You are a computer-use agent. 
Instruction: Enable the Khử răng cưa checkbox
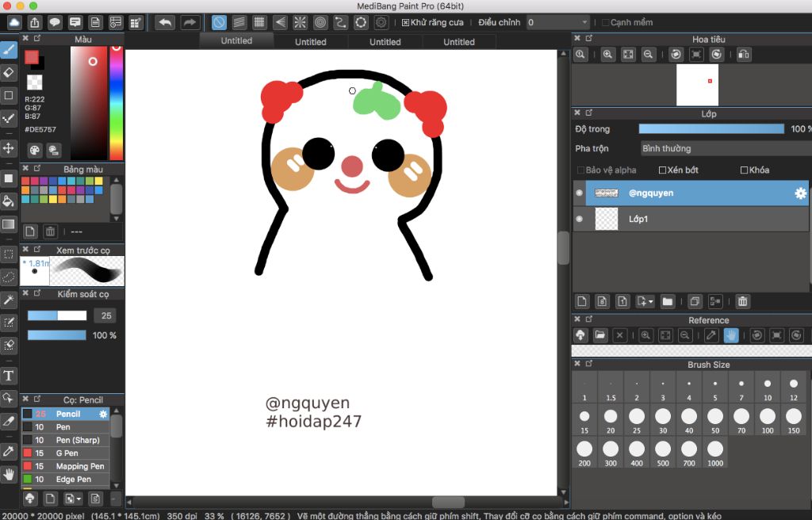(x=406, y=23)
